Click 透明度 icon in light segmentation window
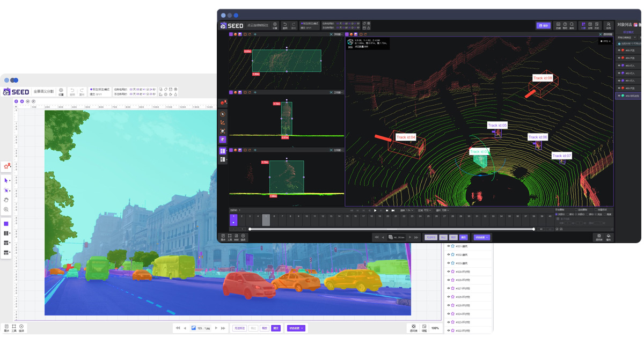644x344 pixels. click(413, 327)
